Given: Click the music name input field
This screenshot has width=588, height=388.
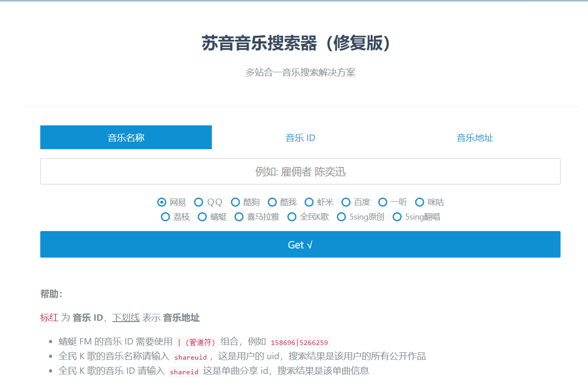Looking at the screenshot, I should click(x=300, y=172).
